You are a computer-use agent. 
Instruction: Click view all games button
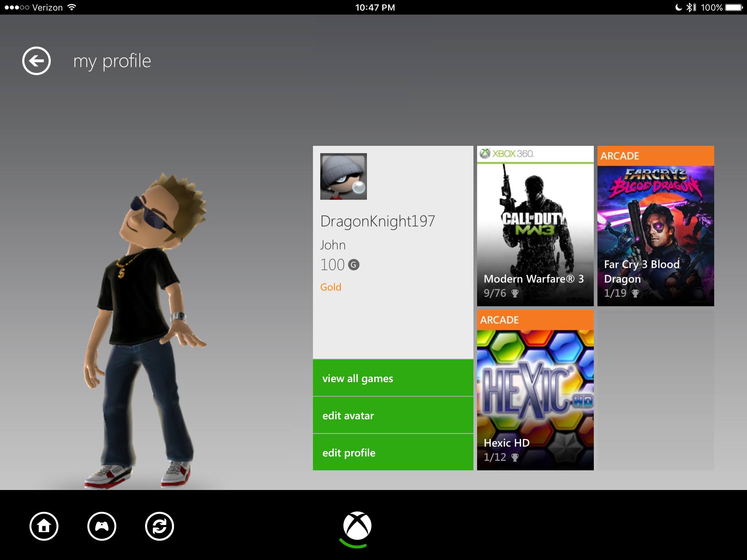click(x=393, y=378)
